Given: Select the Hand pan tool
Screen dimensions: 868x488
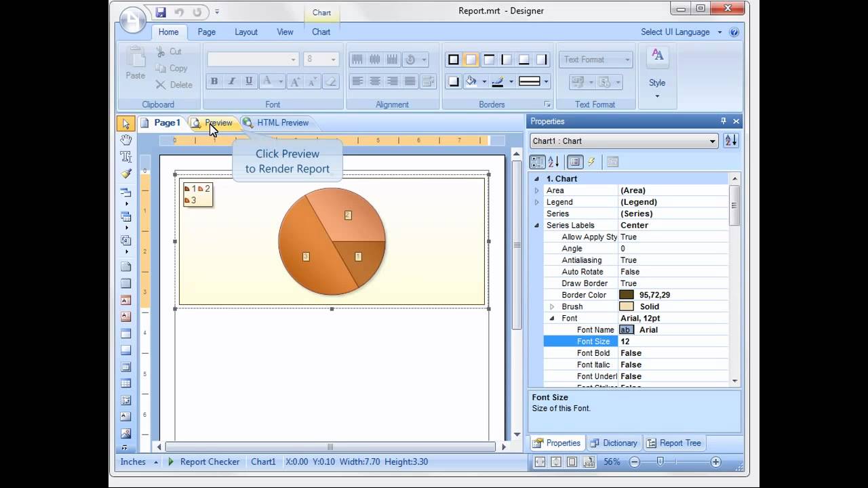Looking at the screenshot, I should [125, 140].
